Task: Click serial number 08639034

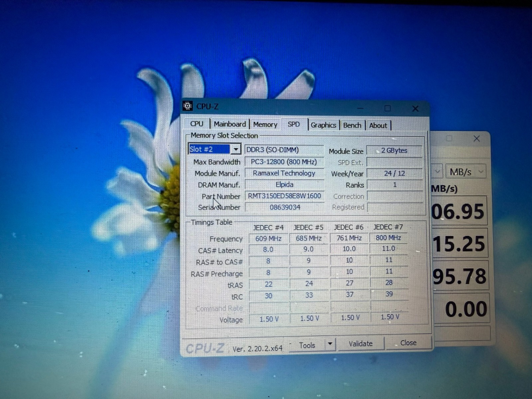Action: coord(284,207)
